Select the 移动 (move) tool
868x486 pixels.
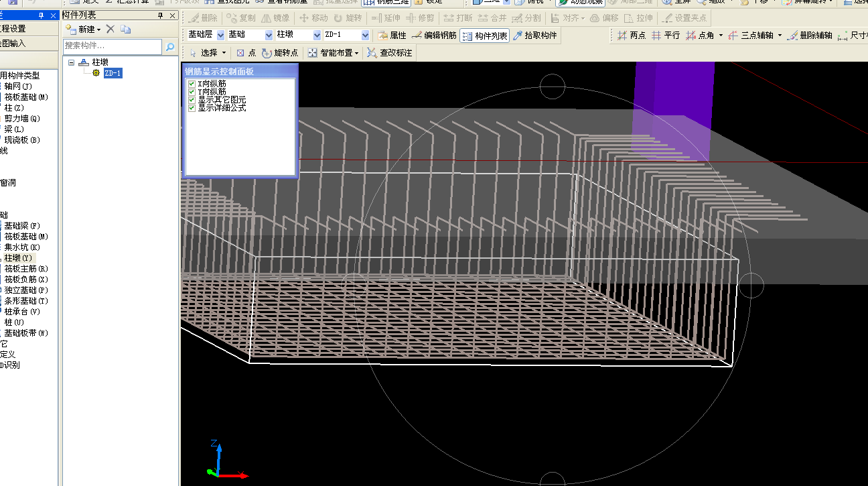point(313,18)
